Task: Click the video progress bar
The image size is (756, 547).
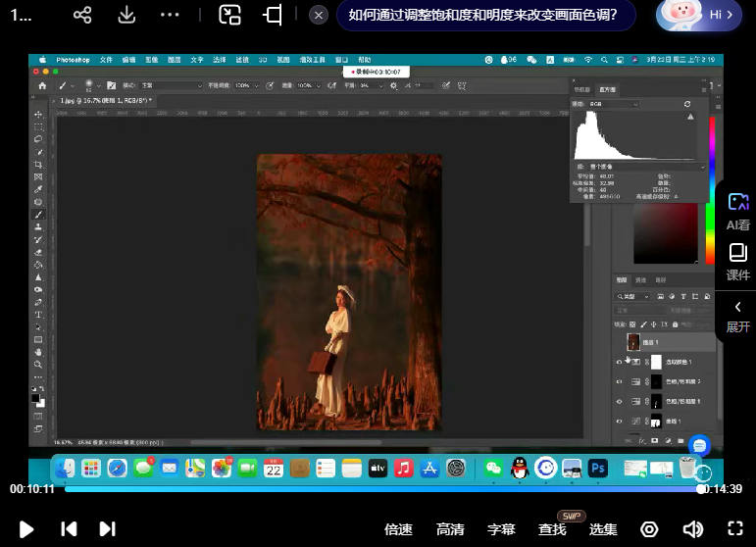Action: pyautogui.click(x=382, y=488)
